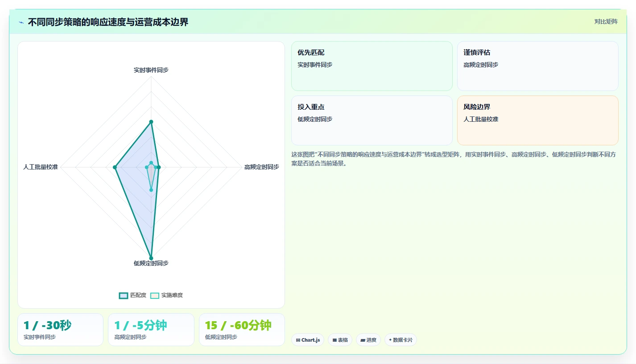
Task: Click 实施难度 data point toward 低频定时同步
Action: 151,190
